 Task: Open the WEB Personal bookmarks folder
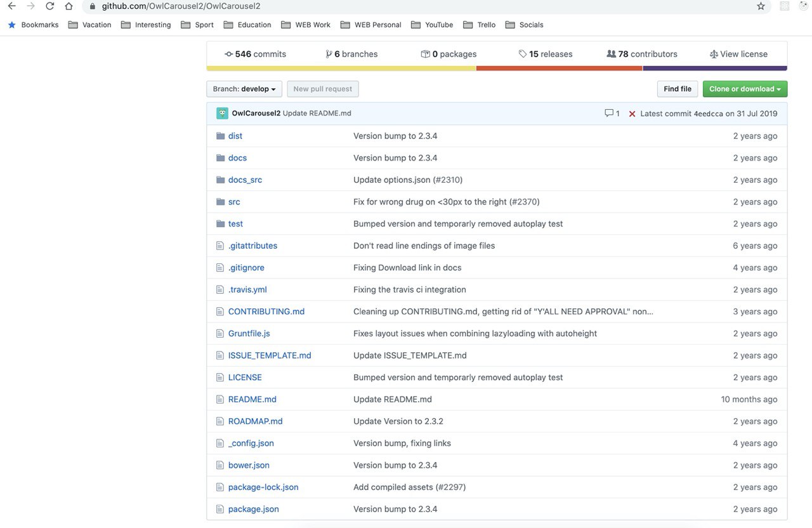tap(371, 25)
